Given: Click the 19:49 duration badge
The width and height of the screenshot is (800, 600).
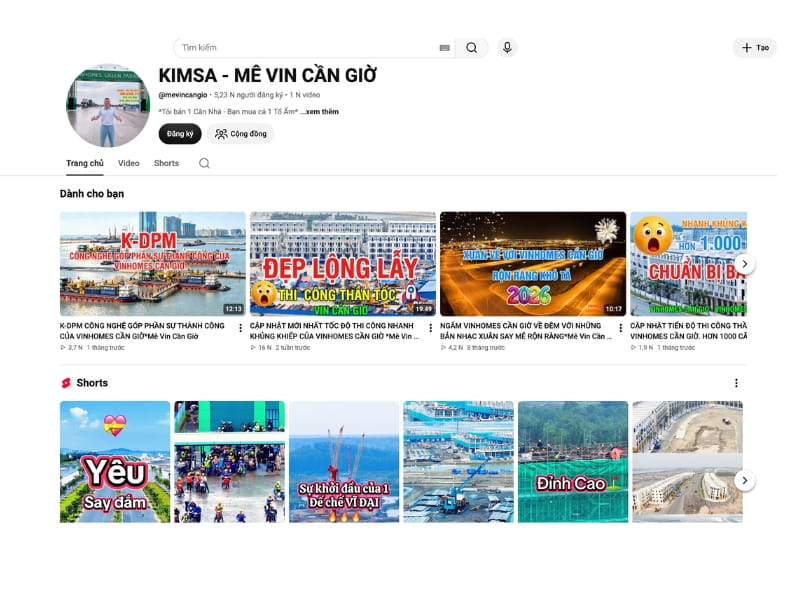Looking at the screenshot, I should (423, 309).
